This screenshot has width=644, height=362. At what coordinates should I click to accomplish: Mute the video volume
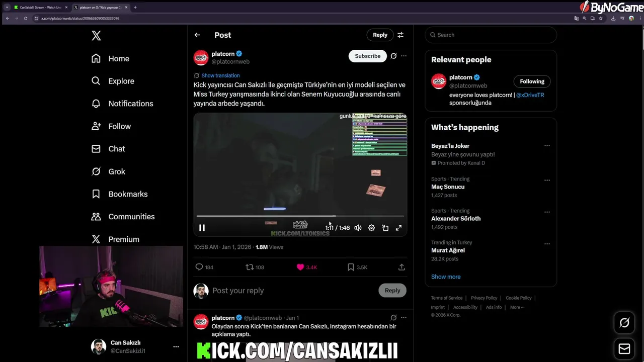coord(358,228)
